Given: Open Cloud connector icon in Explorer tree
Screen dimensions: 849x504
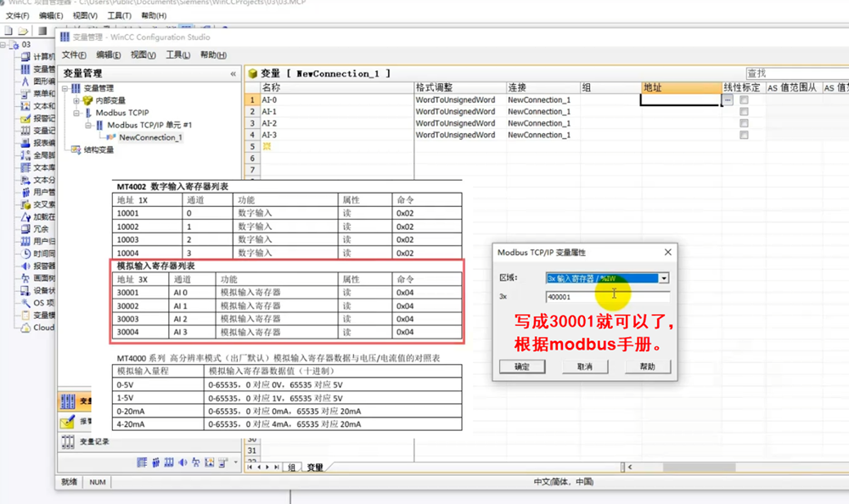Looking at the screenshot, I should [x=25, y=328].
